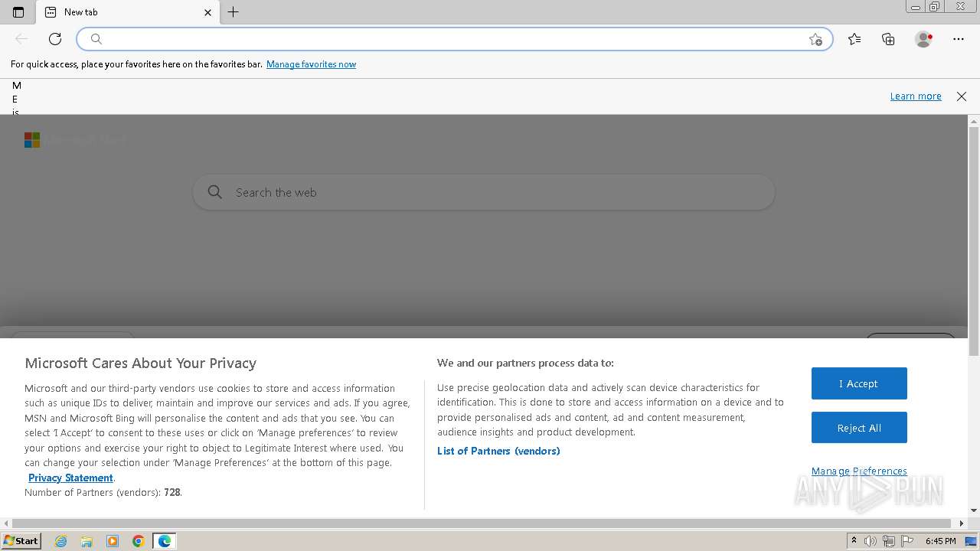Click the refresh page icon

55,39
